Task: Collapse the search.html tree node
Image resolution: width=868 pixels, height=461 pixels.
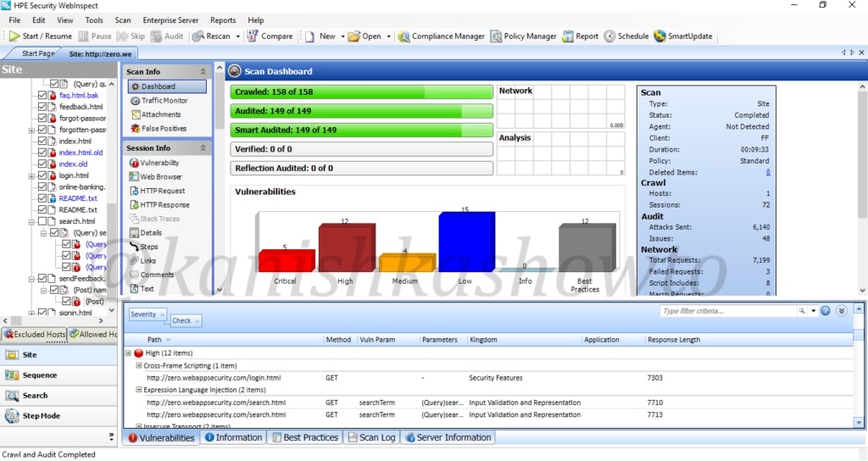Action: 31,222
